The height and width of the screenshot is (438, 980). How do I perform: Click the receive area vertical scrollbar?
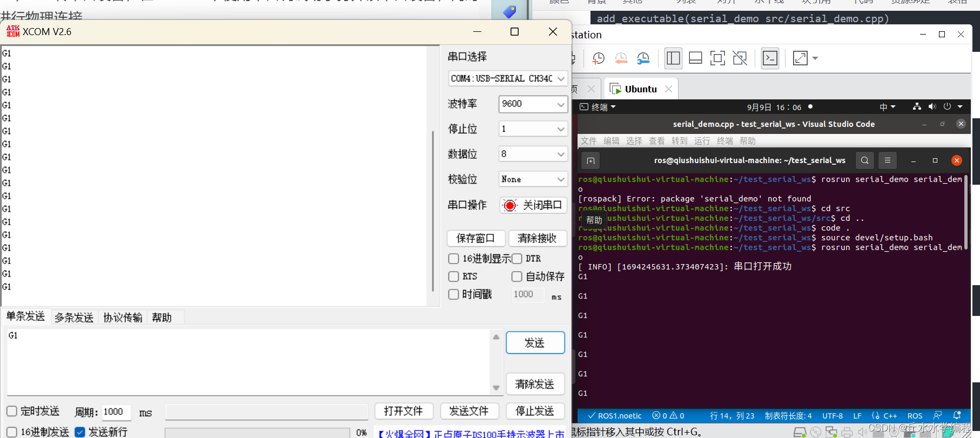click(x=433, y=211)
